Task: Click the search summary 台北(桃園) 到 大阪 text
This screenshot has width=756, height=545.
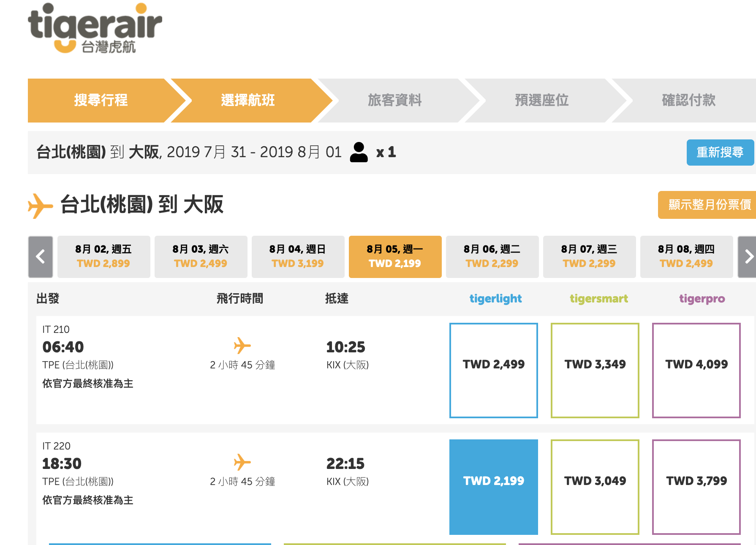Action: (98, 152)
